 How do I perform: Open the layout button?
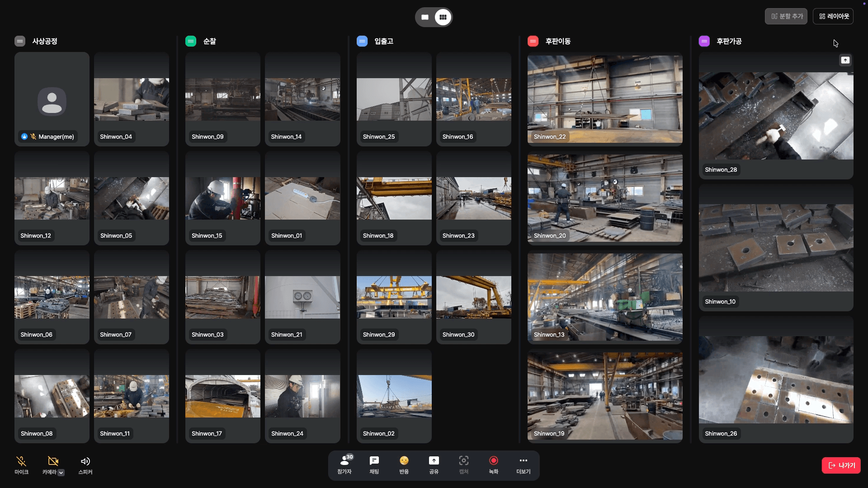[833, 16]
